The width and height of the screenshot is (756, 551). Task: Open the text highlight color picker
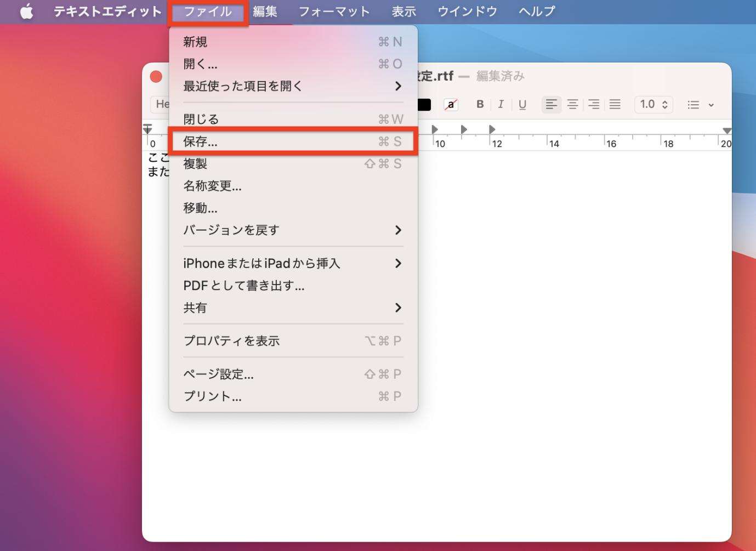[451, 104]
